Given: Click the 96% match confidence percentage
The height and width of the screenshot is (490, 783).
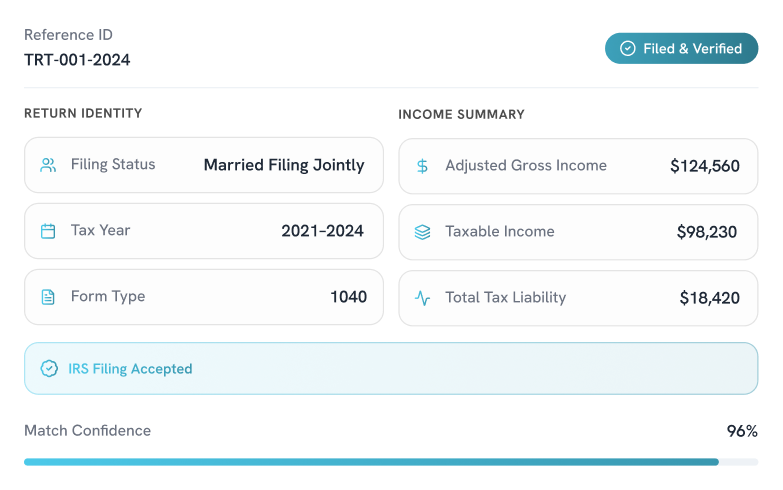Looking at the screenshot, I should click(x=741, y=432).
